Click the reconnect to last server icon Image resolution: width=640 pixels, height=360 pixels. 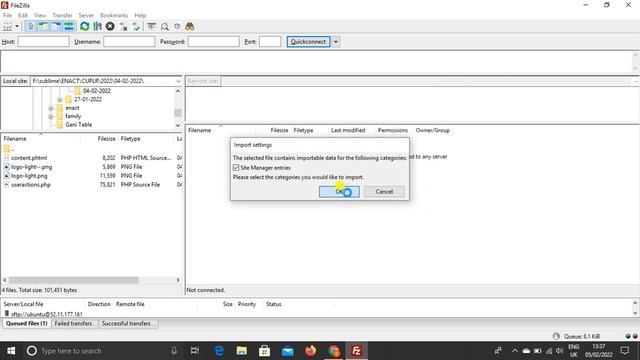coord(136,27)
